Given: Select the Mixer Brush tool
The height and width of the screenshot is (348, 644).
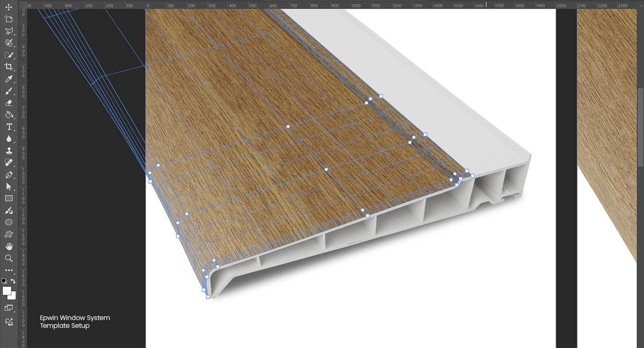Looking at the screenshot, I should (x=9, y=211).
